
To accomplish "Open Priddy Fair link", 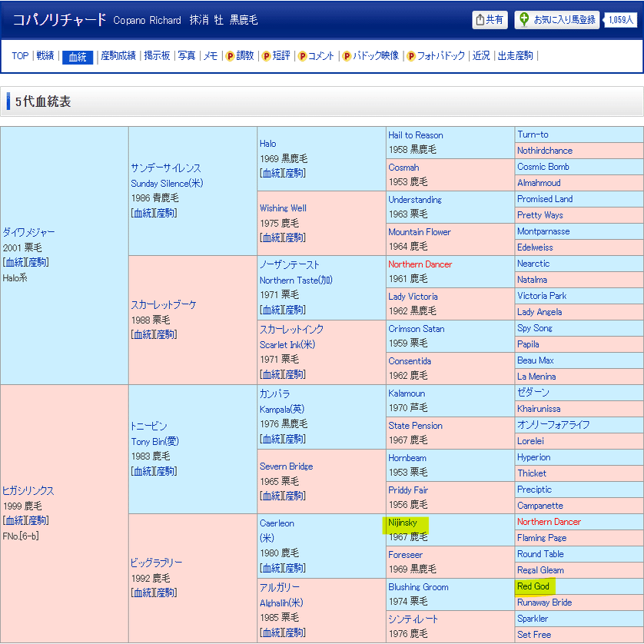I will [x=408, y=490].
